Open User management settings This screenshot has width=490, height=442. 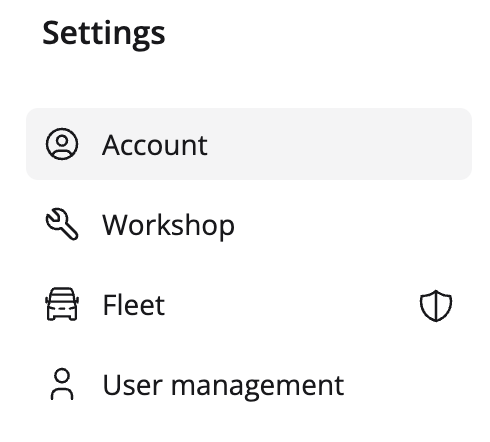tap(249, 384)
